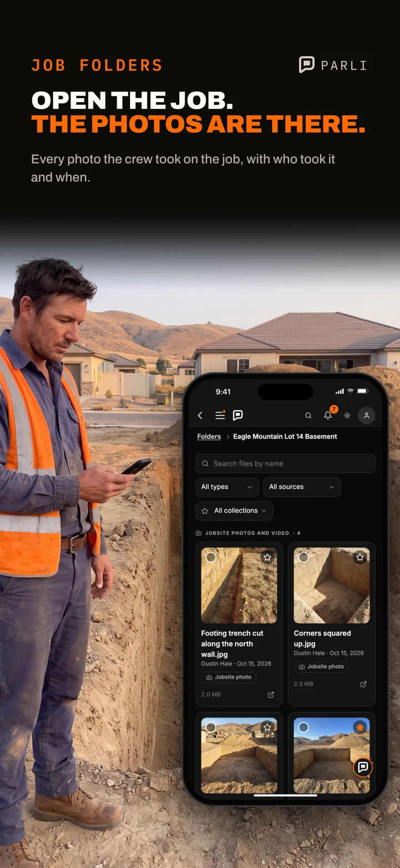Viewport: 400px width, 868px height.
Task: Tap the Parli chat logo in the header
Action: coord(238,415)
